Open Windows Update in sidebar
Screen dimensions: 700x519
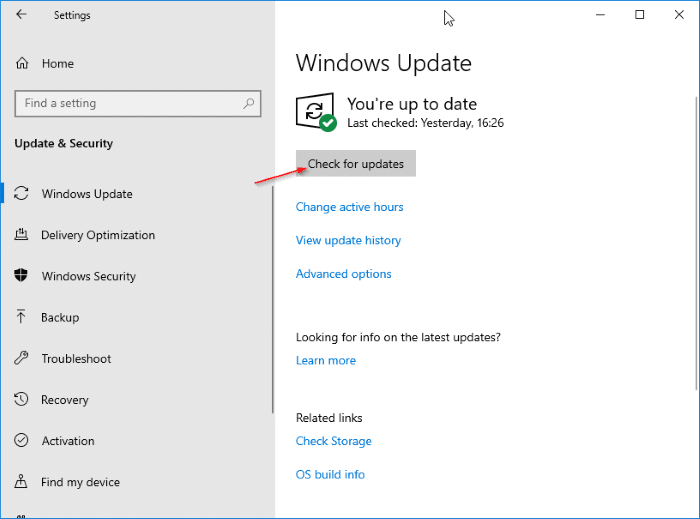coord(87,194)
